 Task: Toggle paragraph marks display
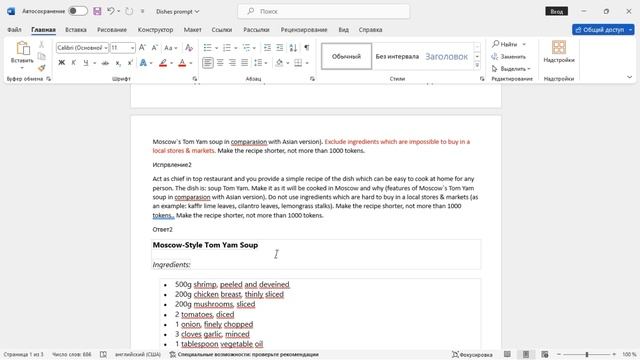click(307, 48)
